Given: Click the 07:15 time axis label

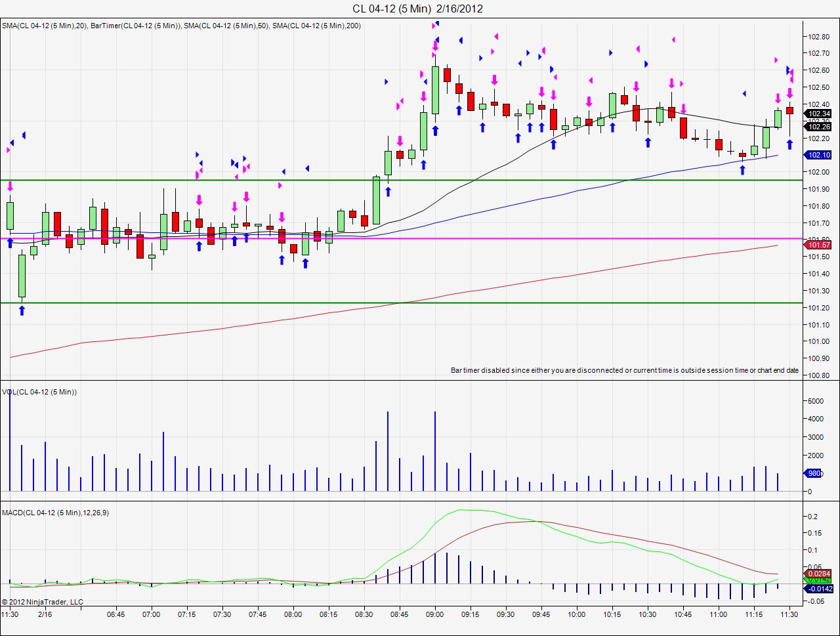Looking at the screenshot, I should point(187,614).
